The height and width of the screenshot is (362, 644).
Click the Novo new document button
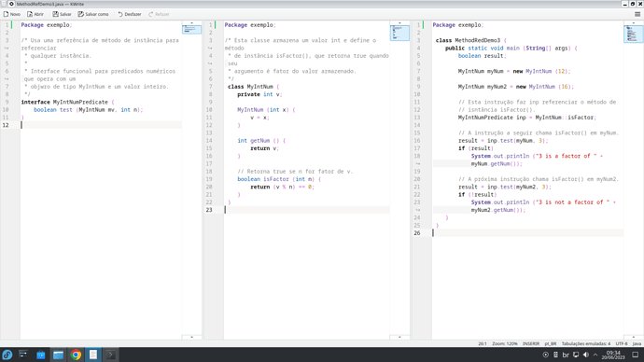point(12,14)
